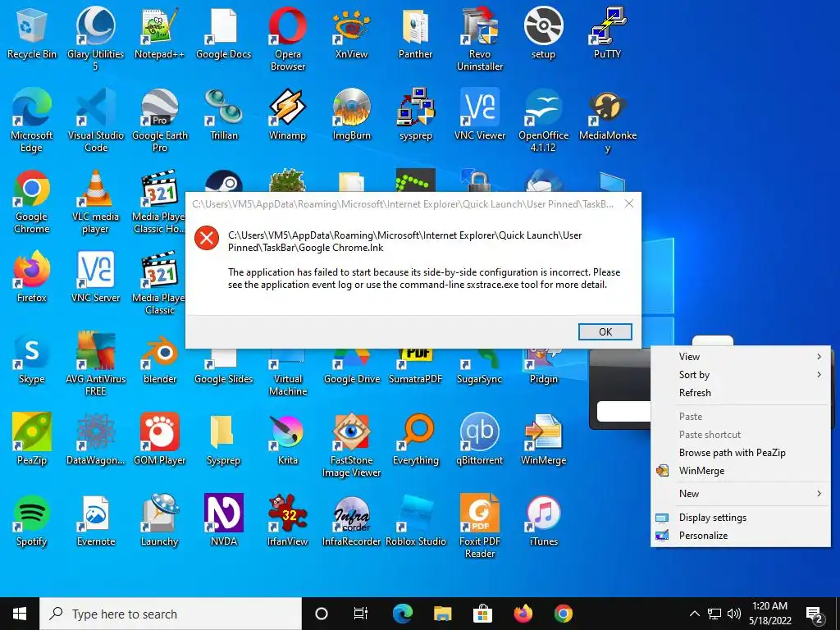The width and height of the screenshot is (840, 630).
Task: Choose Personalize from the context menu
Action: 741,536
